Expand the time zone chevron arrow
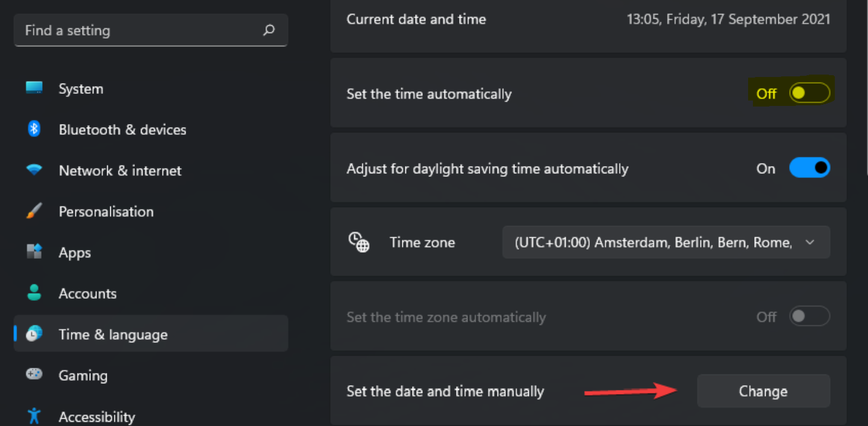The width and height of the screenshot is (868, 426). (810, 242)
